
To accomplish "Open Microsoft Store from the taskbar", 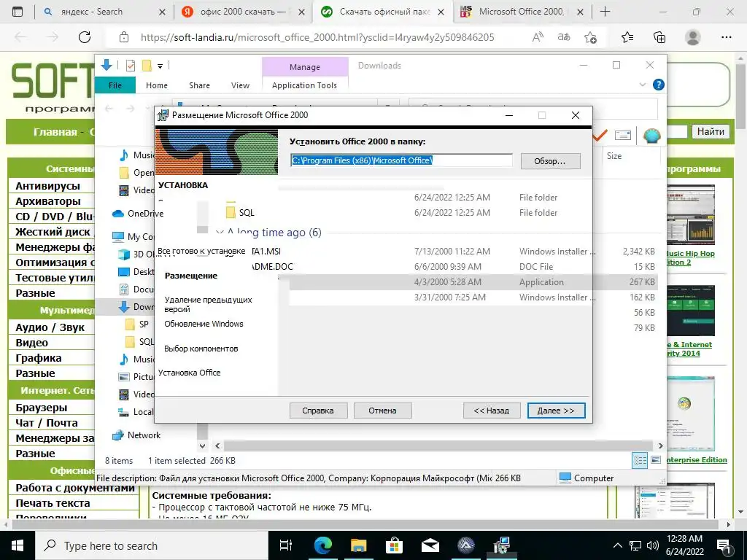I will 394,545.
